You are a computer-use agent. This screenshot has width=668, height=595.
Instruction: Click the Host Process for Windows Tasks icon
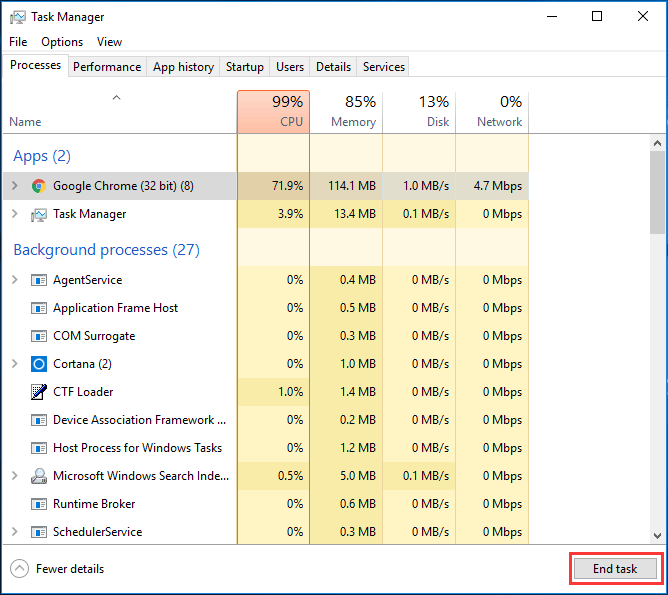[39, 448]
